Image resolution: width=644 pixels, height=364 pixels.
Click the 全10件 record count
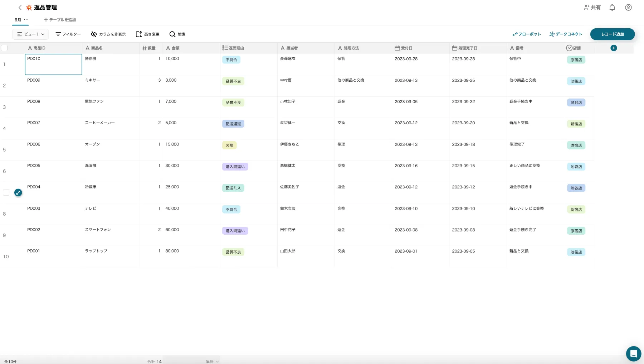pyautogui.click(x=11, y=361)
